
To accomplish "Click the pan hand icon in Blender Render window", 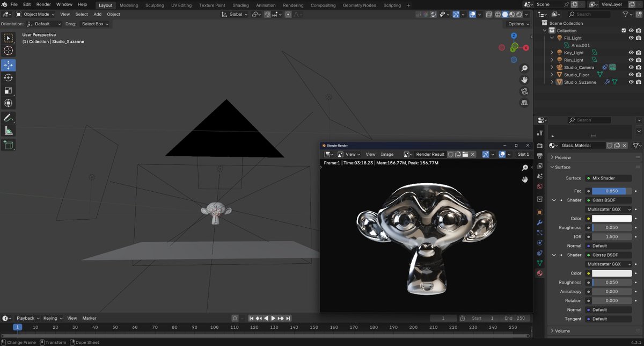I will point(525,179).
